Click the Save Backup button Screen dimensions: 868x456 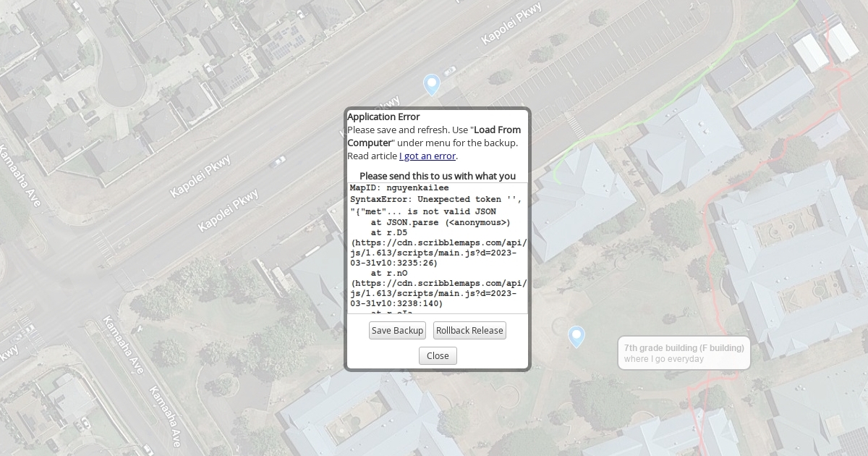(x=397, y=331)
